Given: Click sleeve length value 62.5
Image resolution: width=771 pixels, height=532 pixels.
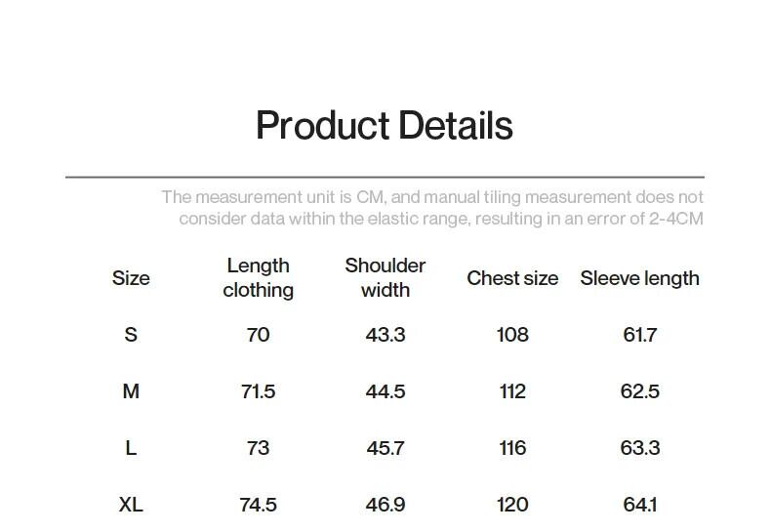Looking at the screenshot, I should coord(639,391).
